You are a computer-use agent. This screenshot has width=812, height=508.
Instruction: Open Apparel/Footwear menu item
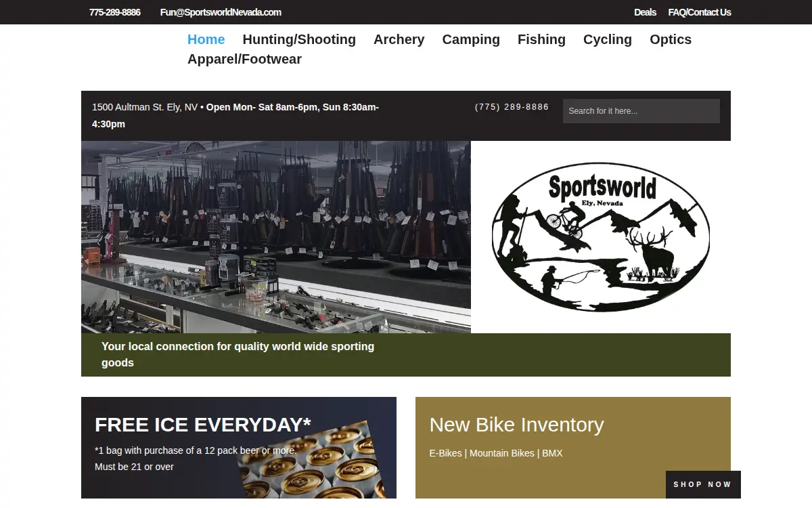244,59
